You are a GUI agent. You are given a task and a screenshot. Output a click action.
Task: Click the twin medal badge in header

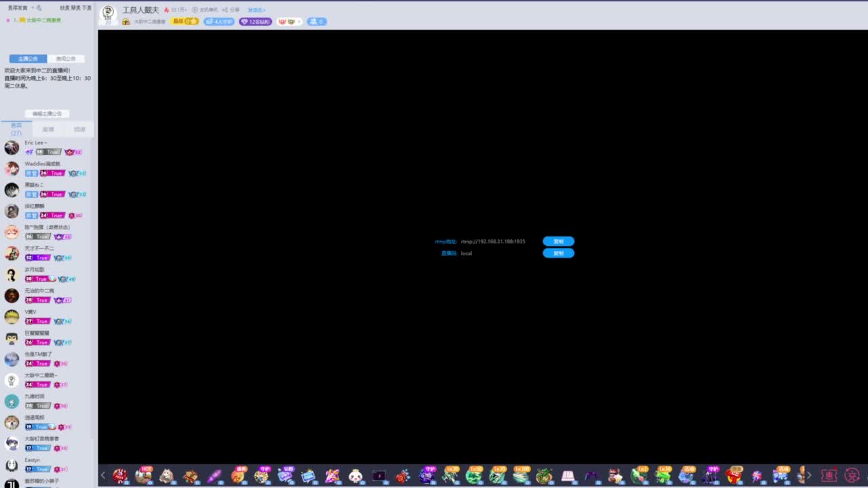290,22
